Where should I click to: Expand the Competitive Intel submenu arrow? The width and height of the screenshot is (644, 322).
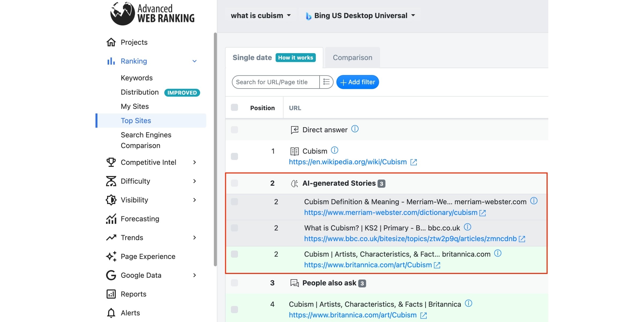[195, 162]
